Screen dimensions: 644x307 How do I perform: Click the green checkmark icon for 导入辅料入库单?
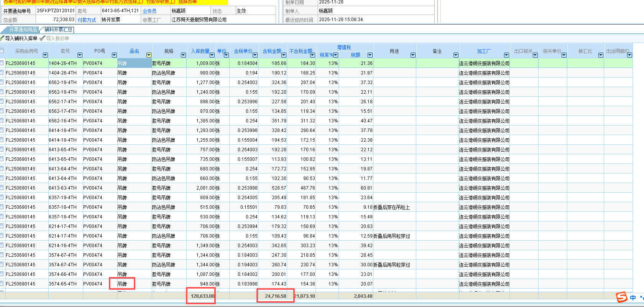tap(2, 38)
